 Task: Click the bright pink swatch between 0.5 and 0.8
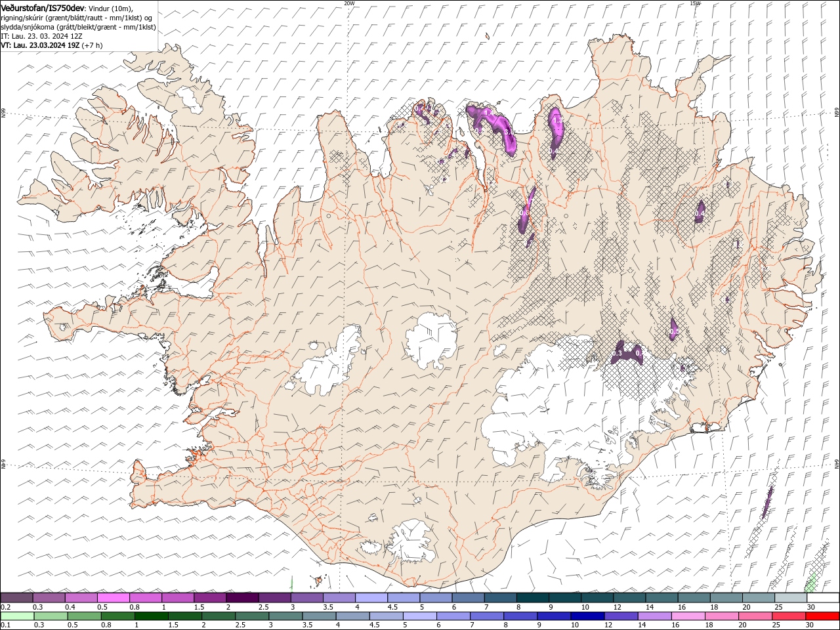(113, 598)
